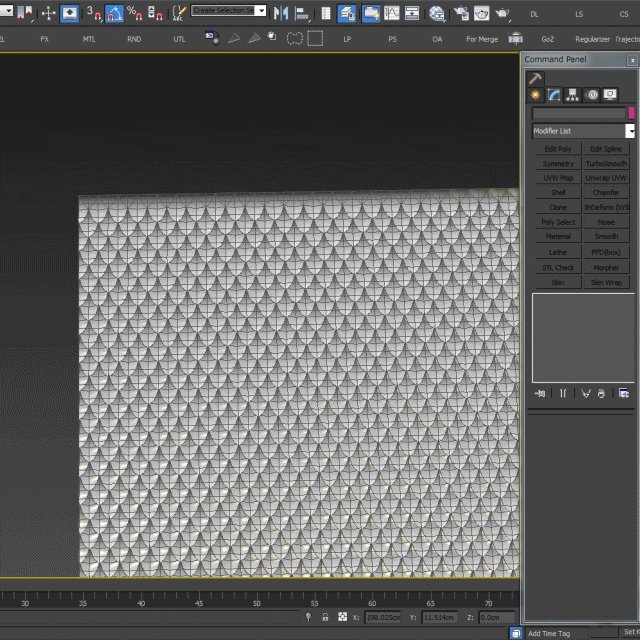Click the FX toolbar tab
Screen dimensions: 640x640
pyautogui.click(x=44, y=39)
